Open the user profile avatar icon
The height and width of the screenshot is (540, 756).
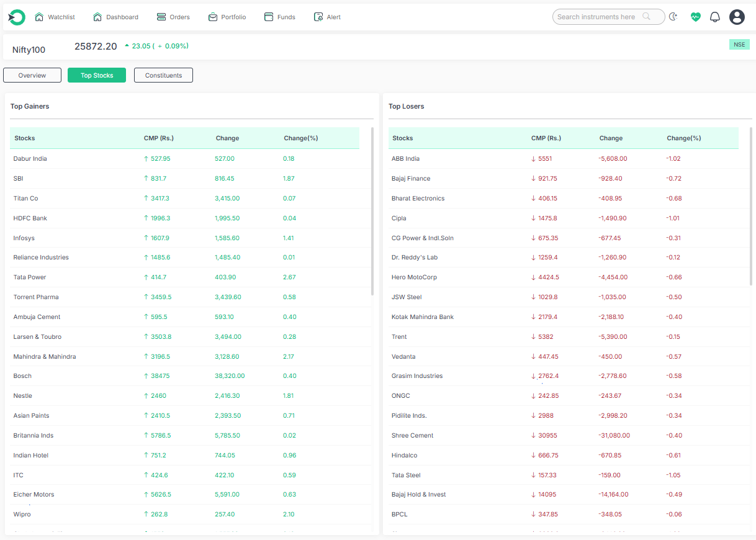pos(737,17)
